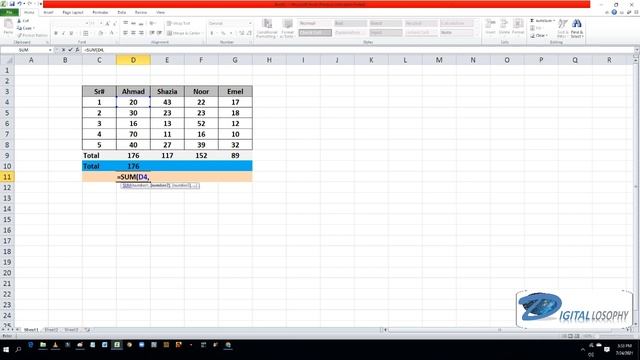The image size is (640, 360).
Task: Center text horizontally in cell
Action: (x=133, y=33)
